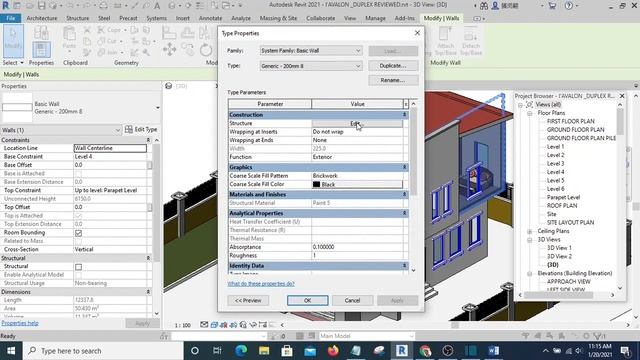Open the Type dropdown Generic - 200mm
This screenshot has height=360, width=640.
pyautogui.click(x=311, y=66)
